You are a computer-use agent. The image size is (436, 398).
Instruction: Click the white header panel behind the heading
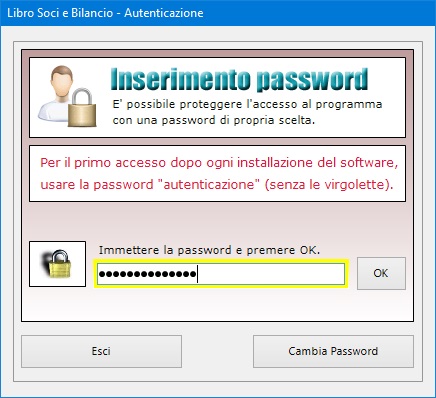click(x=217, y=97)
